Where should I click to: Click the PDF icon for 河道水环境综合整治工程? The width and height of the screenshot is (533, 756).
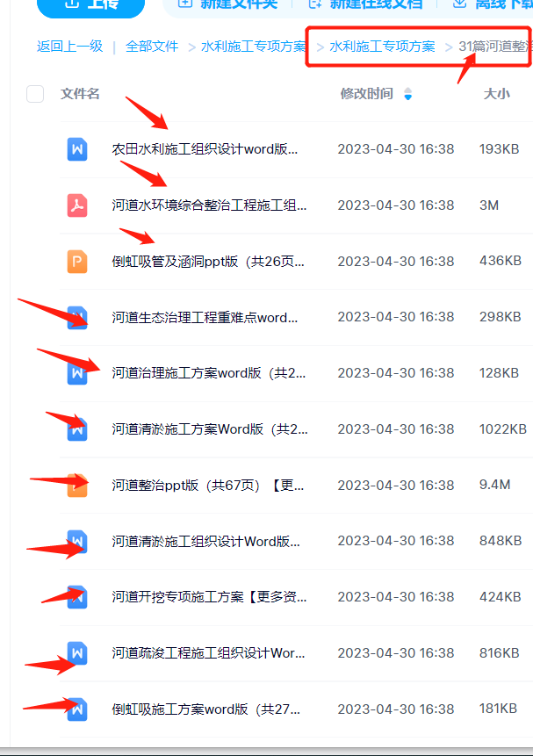tap(77, 205)
